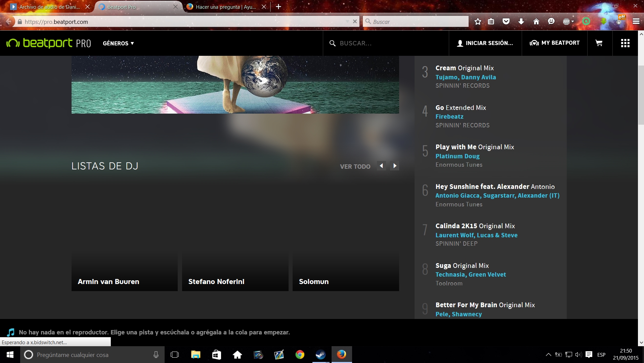Open track Go Extended Mix

coord(461,108)
